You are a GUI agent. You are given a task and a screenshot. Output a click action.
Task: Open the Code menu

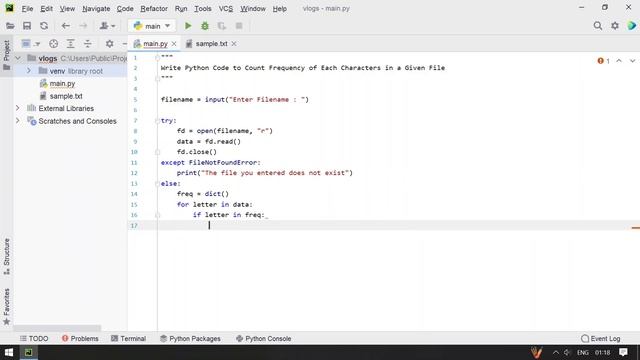[125, 9]
